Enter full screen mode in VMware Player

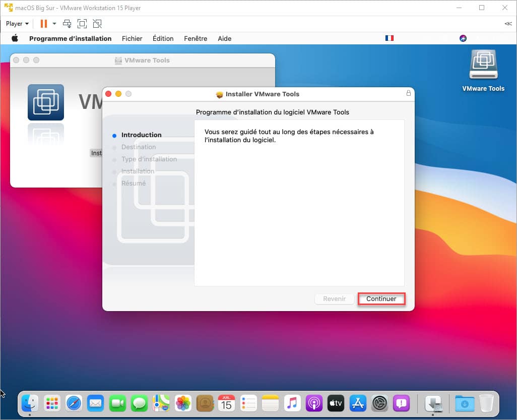[x=82, y=24]
